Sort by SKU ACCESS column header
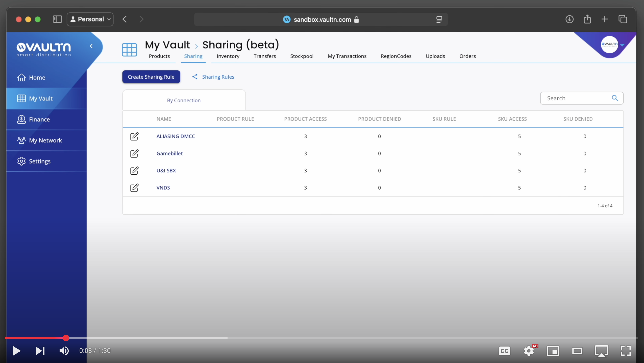The height and width of the screenshot is (363, 644). click(x=512, y=119)
